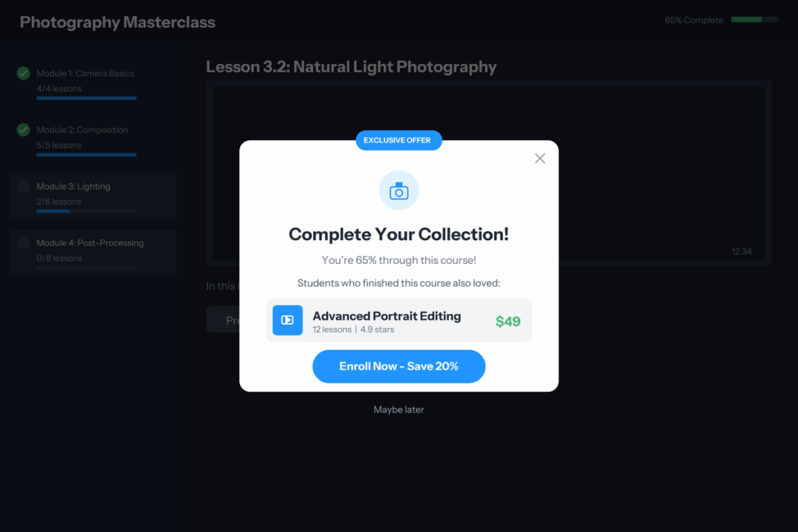
Task: Click the green checkmark for Module 2
Action: (x=23, y=130)
